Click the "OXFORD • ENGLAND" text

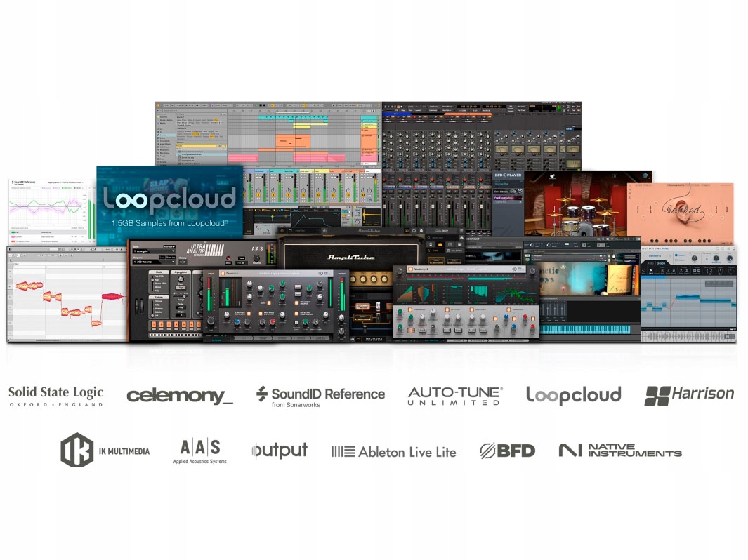pyautogui.click(x=56, y=404)
